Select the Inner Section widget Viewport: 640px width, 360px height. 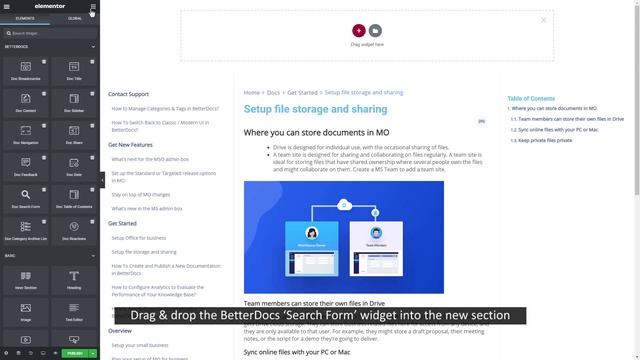tap(26, 280)
